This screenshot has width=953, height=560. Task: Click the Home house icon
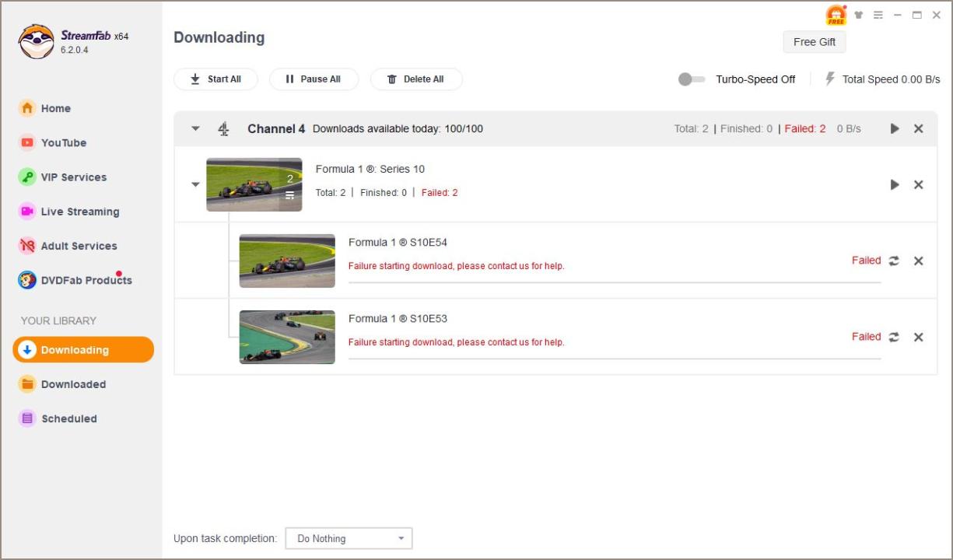[x=27, y=108]
